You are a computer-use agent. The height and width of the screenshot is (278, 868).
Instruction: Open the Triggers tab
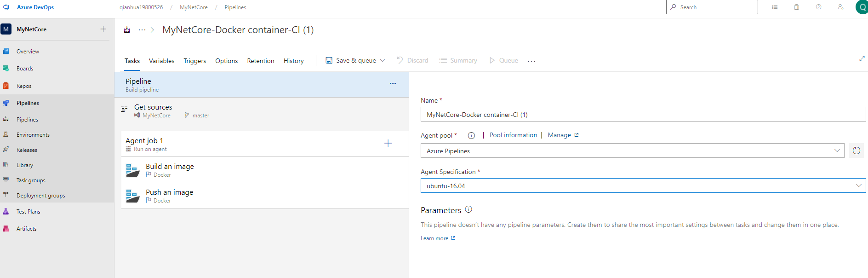(194, 61)
